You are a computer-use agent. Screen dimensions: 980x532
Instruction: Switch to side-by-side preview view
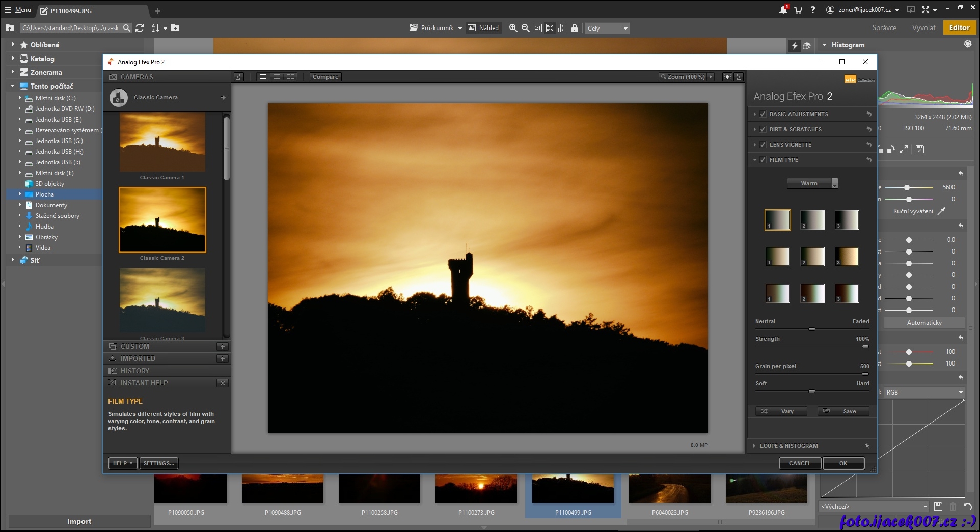290,77
